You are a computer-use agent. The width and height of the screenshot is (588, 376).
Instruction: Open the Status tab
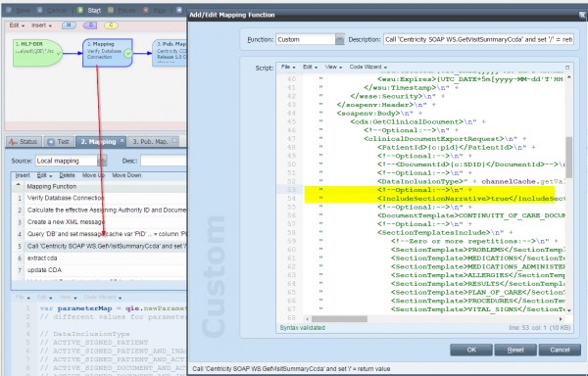point(24,142)
